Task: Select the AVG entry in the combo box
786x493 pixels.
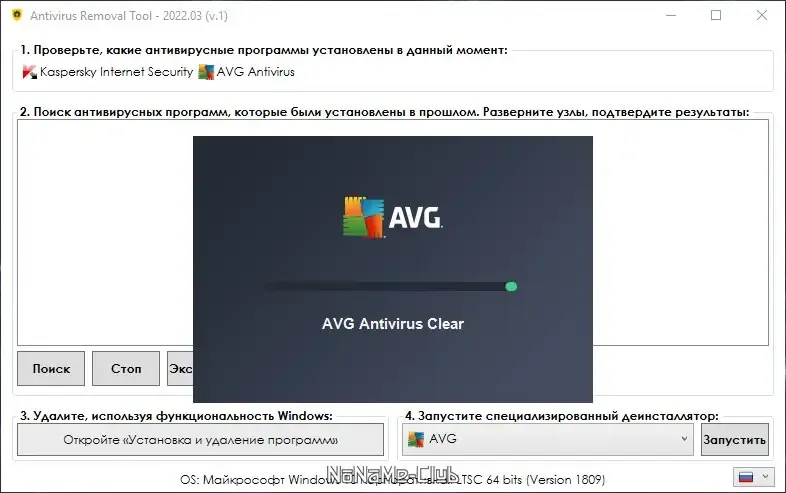Action: click(x=548, y=439)
